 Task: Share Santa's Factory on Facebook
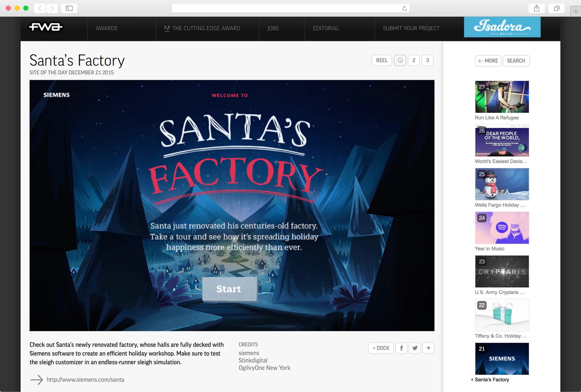pos(401,348)
